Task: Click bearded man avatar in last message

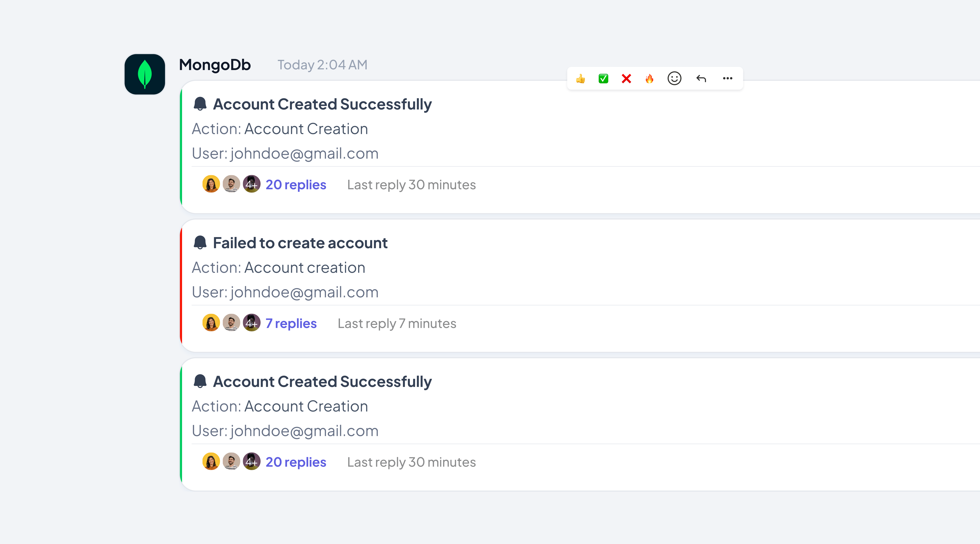Action: click(x=231, y=462)
